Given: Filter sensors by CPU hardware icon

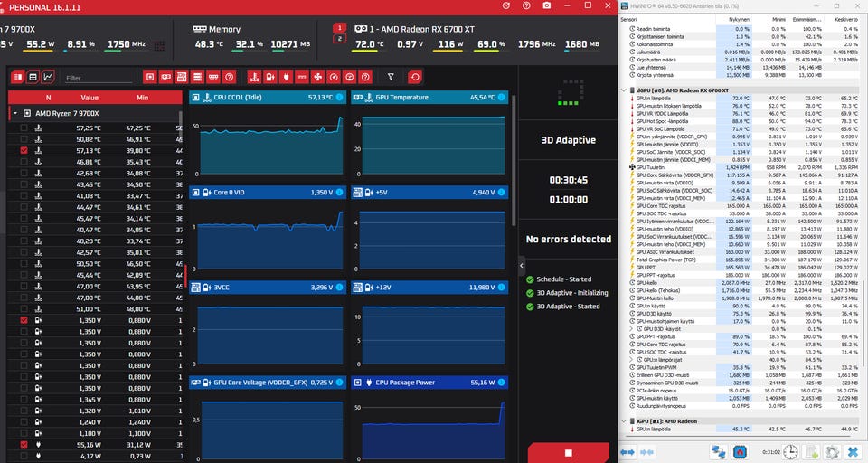Looking at the screenshot, I should click(x=149, y=77).
